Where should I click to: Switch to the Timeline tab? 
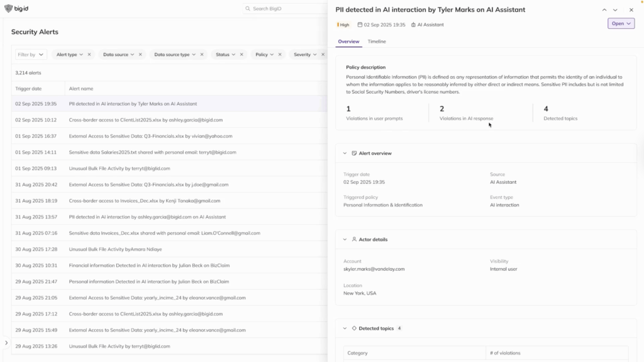(377, 42)
